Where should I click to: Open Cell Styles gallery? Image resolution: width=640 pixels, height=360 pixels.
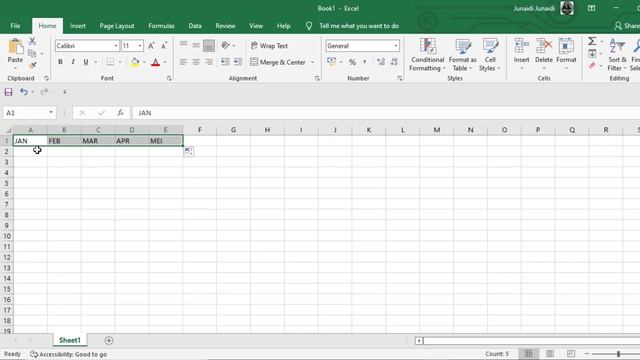490,55
